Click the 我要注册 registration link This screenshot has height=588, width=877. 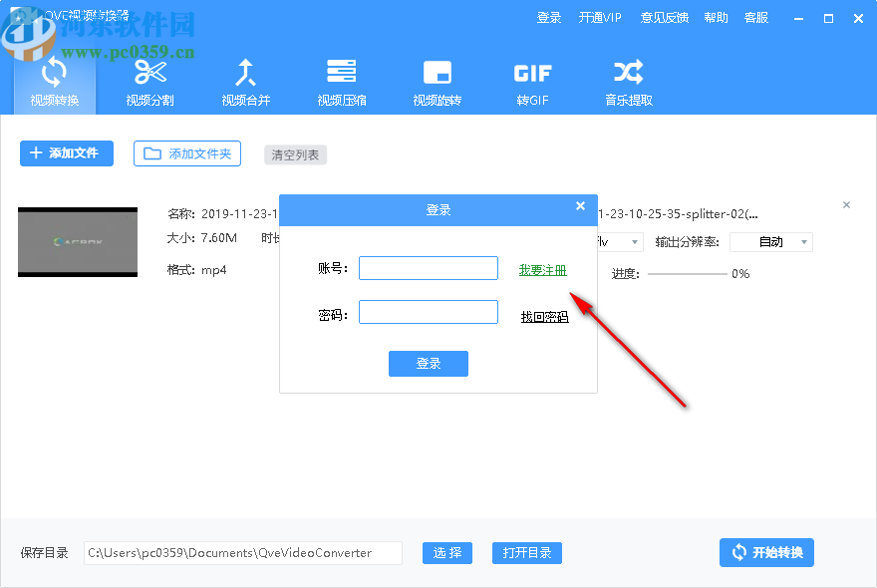tap(543, 268)
